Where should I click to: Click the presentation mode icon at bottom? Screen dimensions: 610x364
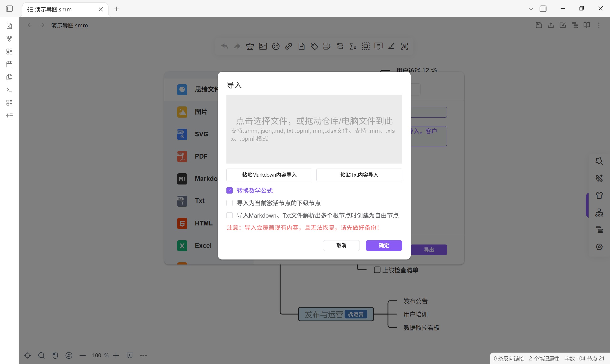tap(130, 355)
